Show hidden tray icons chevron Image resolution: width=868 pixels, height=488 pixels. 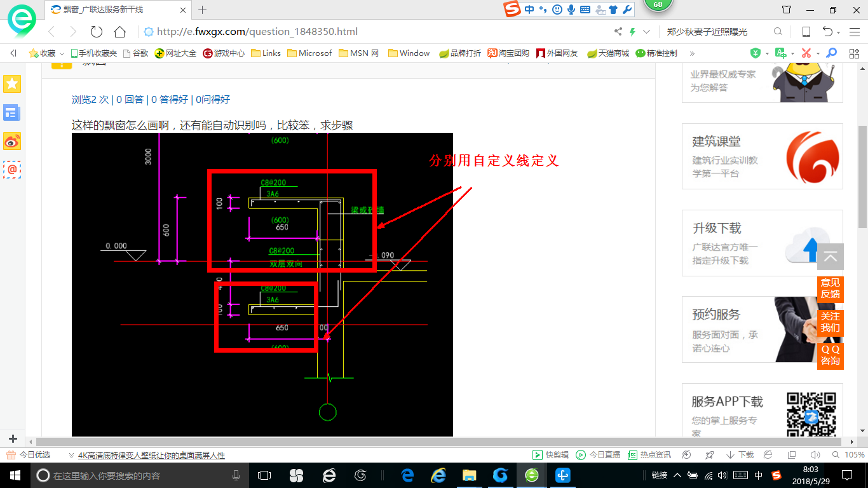click(x=677, y=475)
